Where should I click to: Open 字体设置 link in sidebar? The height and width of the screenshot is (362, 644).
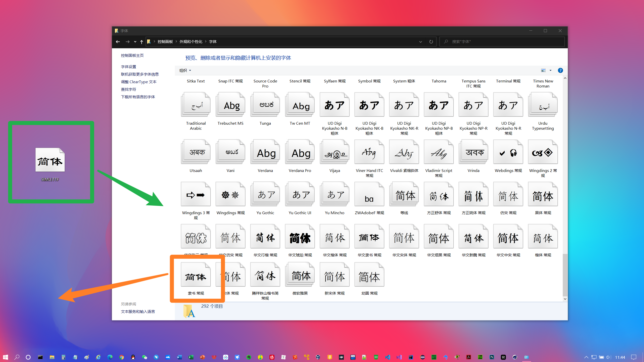[129, 67]
